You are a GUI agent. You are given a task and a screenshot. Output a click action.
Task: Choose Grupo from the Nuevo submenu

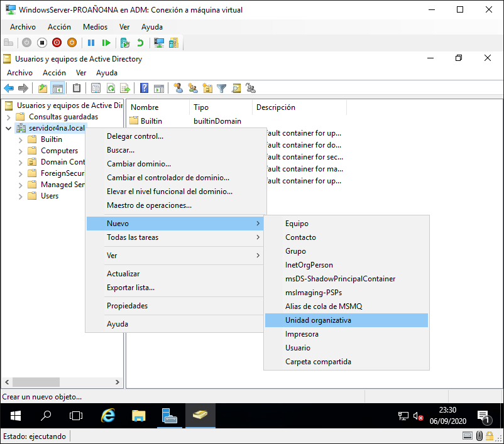[346, 251]
